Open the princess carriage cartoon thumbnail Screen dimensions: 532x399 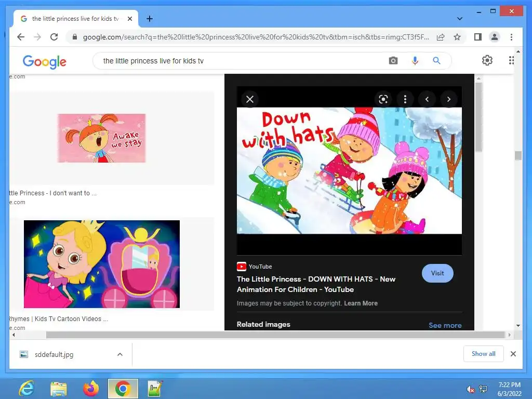pos(101,264)
